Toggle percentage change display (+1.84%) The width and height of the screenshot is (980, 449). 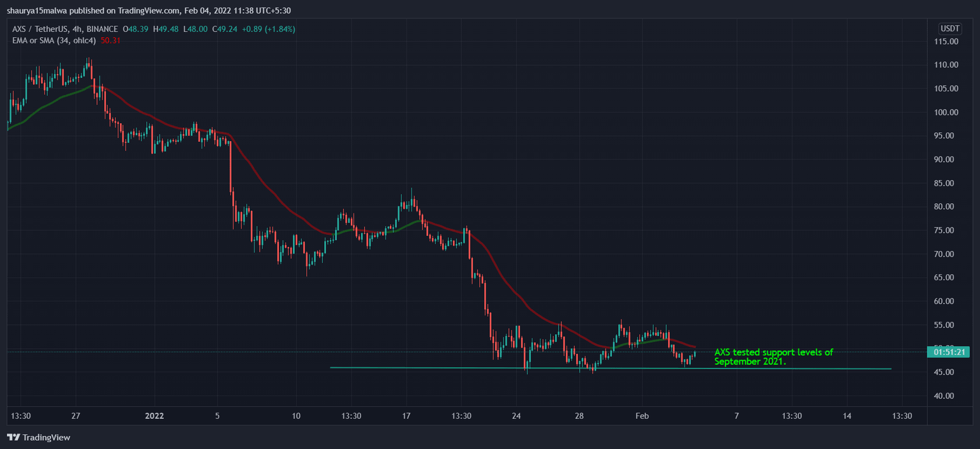[x=279, y=29]
